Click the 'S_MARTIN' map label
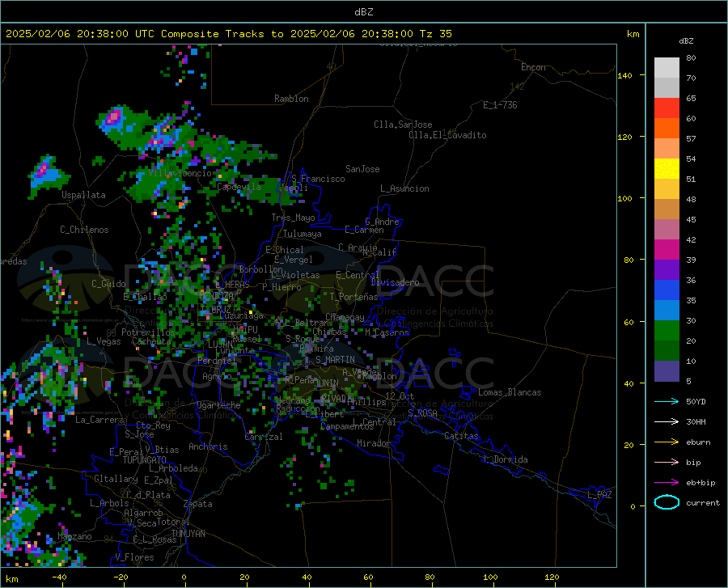Viewport: 728px width, 588px height. coord(335,360)
